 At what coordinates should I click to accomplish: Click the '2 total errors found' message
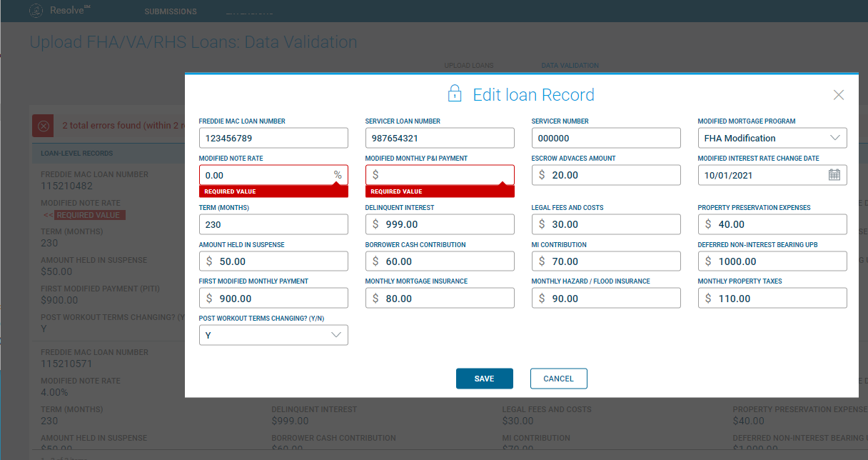coord(122,126)
